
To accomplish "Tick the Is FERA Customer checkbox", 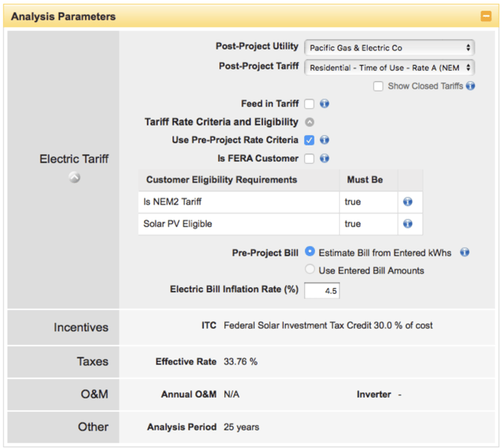I will pyautogui.click(x=309, y=159).
